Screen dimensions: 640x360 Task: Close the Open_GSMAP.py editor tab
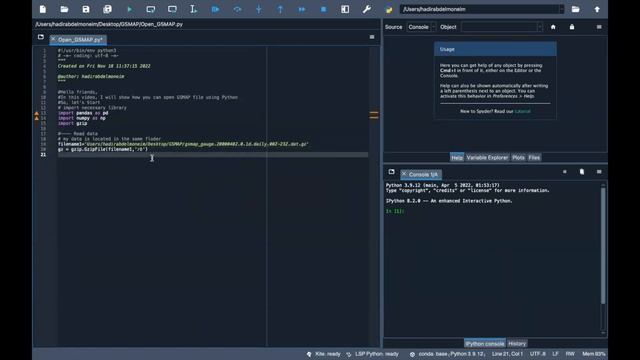[x=53, y=39]
